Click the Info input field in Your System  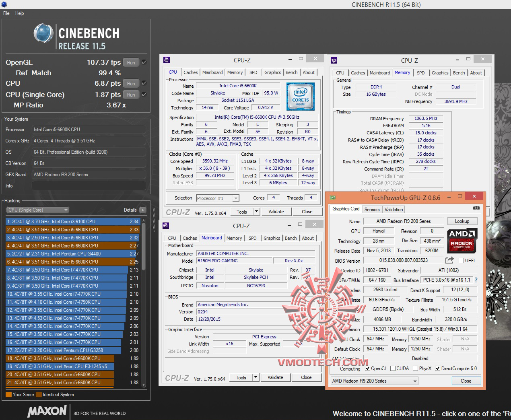(x=89, y=186)
